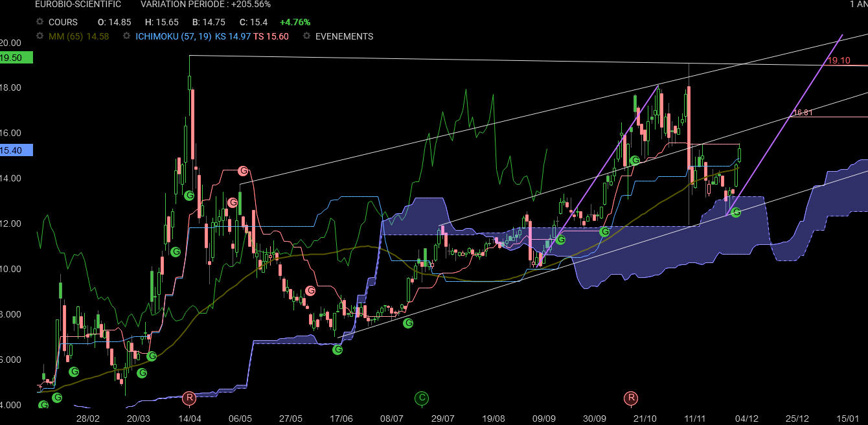
Task: Select the COURS label
Action: click(63, 22)
